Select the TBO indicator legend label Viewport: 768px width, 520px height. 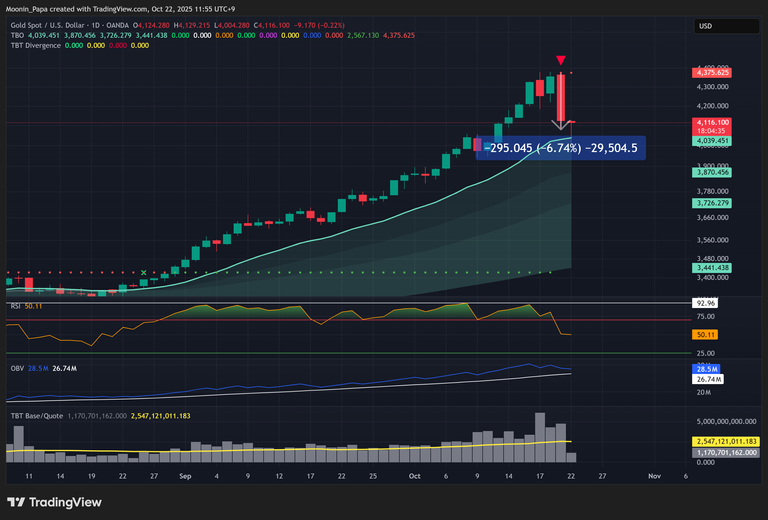[x=18, y=35]
